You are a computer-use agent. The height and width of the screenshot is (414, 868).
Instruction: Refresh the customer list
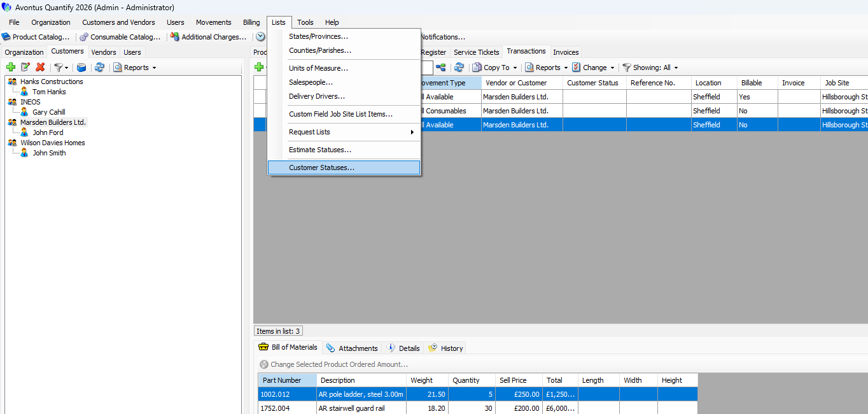pyautogui.click(x=99, y=68)
